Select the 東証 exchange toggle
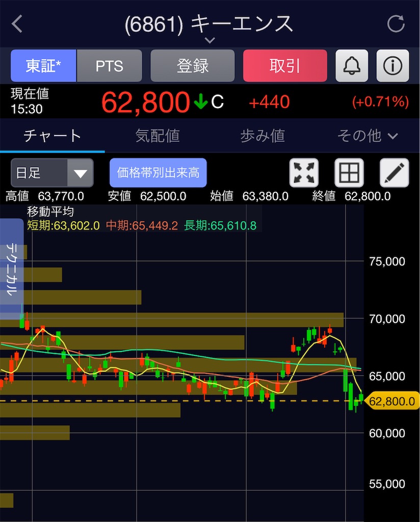The height and width of the screenshot is (522, 420). [44, 66]
